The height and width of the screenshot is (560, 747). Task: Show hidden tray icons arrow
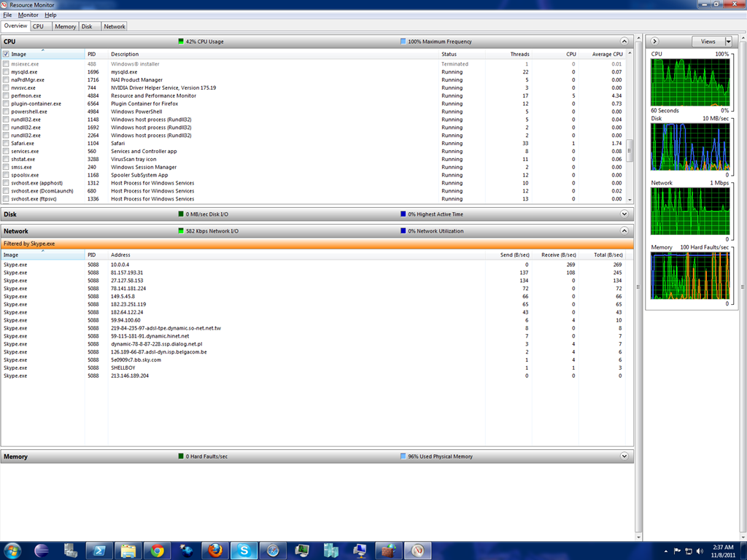pos(665,551)
